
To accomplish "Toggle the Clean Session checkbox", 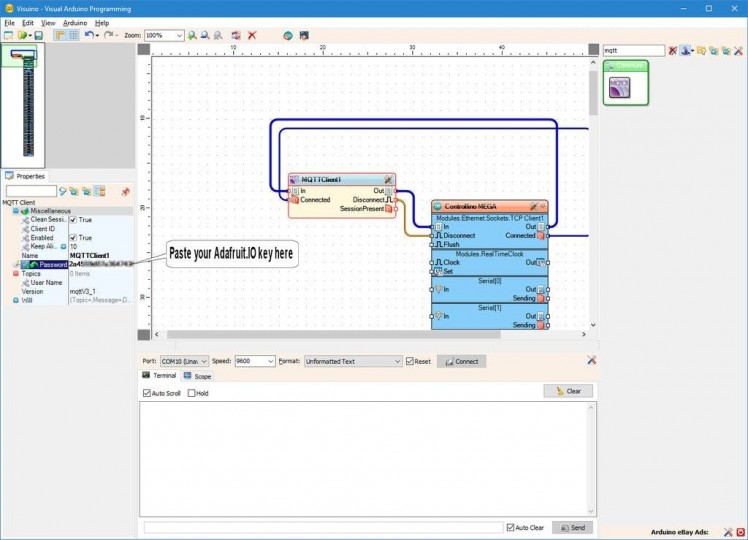I will coord(73,220).
